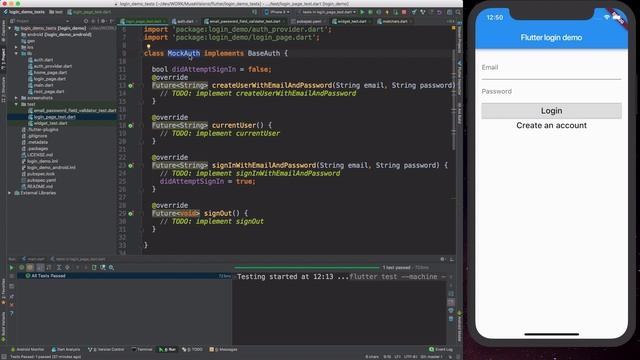Click the Debug bug icon in top toolbar
The image size is (640, 360).
tap(370, 12)
